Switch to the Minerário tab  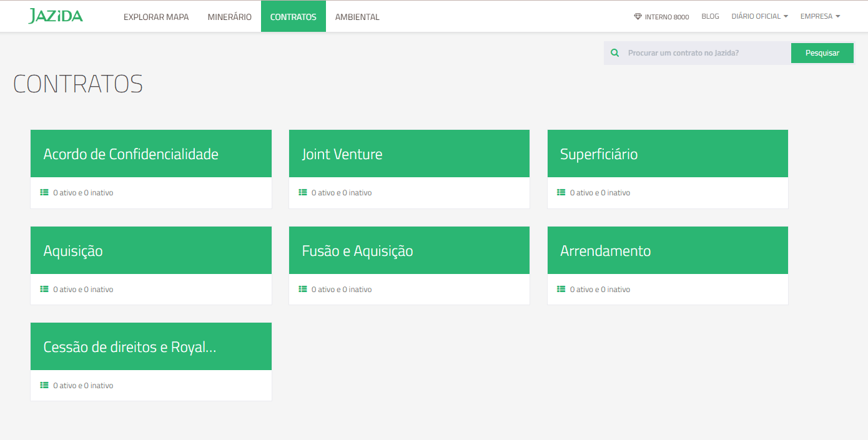point(230,17)
